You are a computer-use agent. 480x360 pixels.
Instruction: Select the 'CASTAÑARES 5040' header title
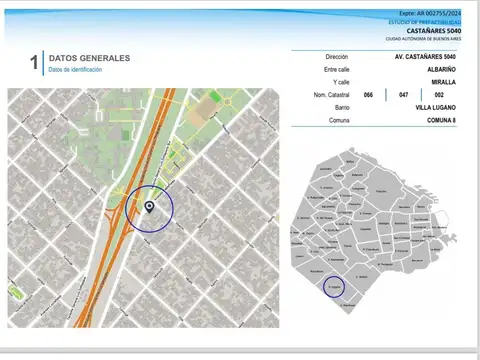[434, 31]
